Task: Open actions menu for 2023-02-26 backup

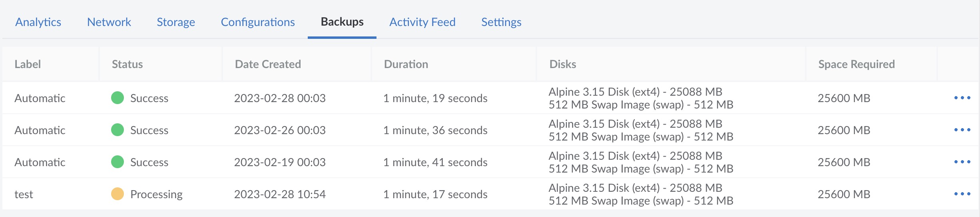Action: [962, 130]
